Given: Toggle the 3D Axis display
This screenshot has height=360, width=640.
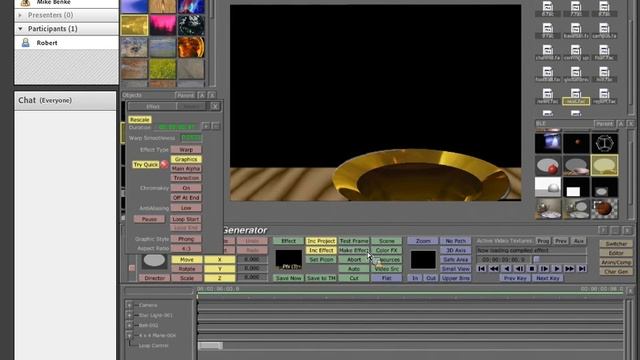Looking at the screenshot, I should point(456,250).
